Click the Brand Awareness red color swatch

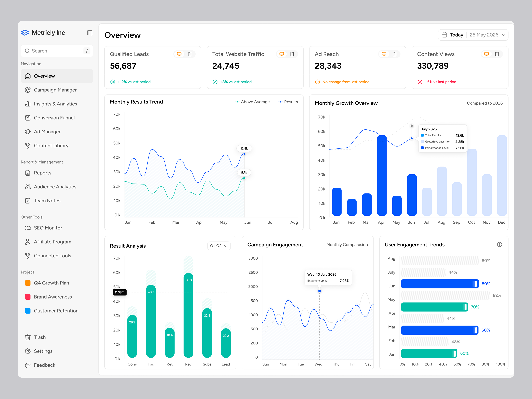28,297
